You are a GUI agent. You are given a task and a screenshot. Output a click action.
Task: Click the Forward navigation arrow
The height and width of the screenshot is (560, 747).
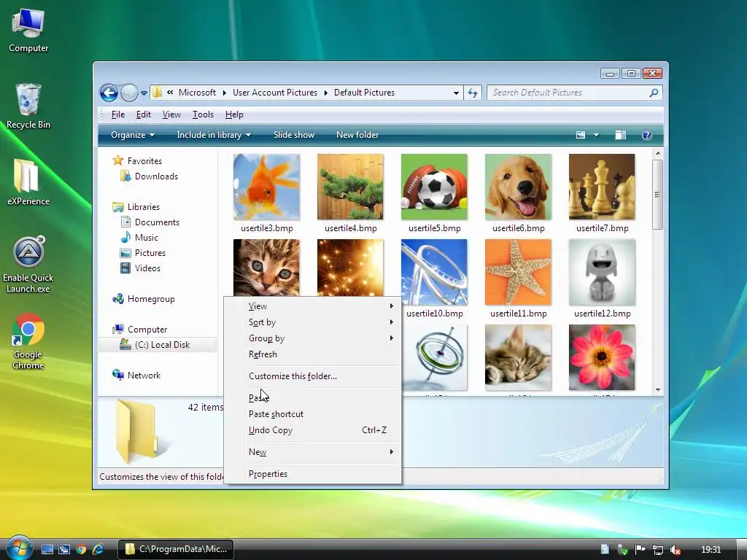[128, 93]
